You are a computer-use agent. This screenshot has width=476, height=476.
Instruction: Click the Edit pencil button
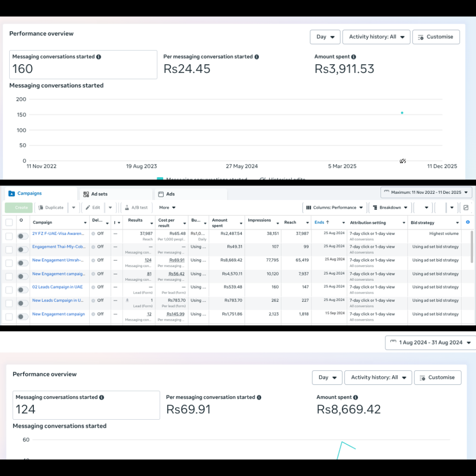(93, 207)
